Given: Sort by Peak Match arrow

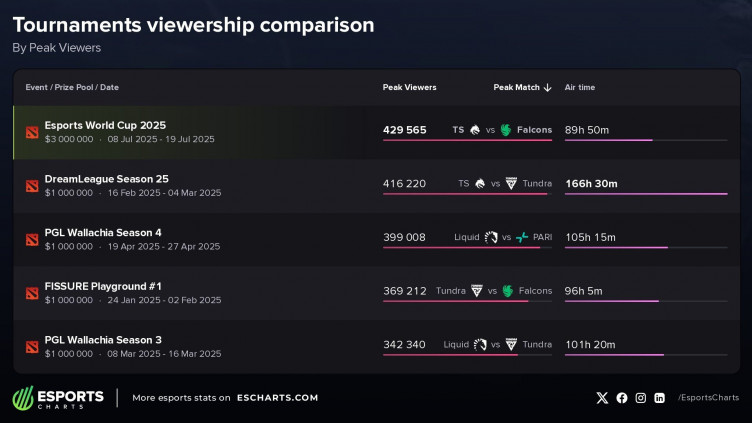Looking at the screenshot, I should pyautogui.click(x=547, y=87).
